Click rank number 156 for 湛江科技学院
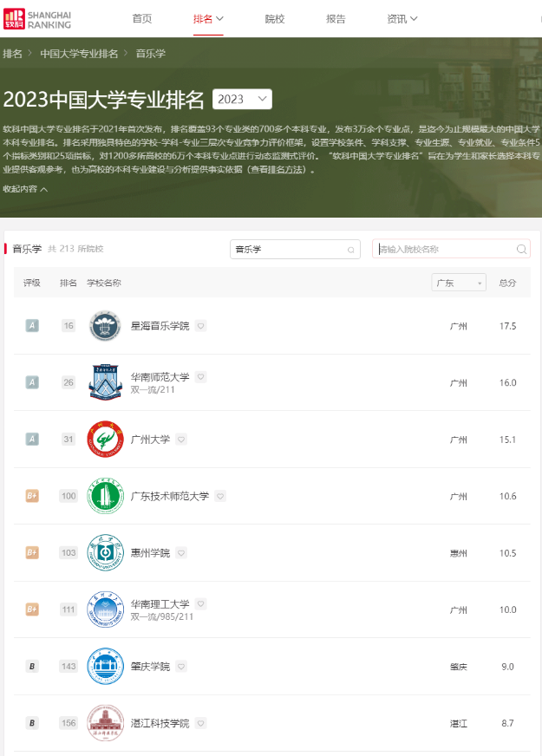542x756 pixels. [x=69, y=723]
